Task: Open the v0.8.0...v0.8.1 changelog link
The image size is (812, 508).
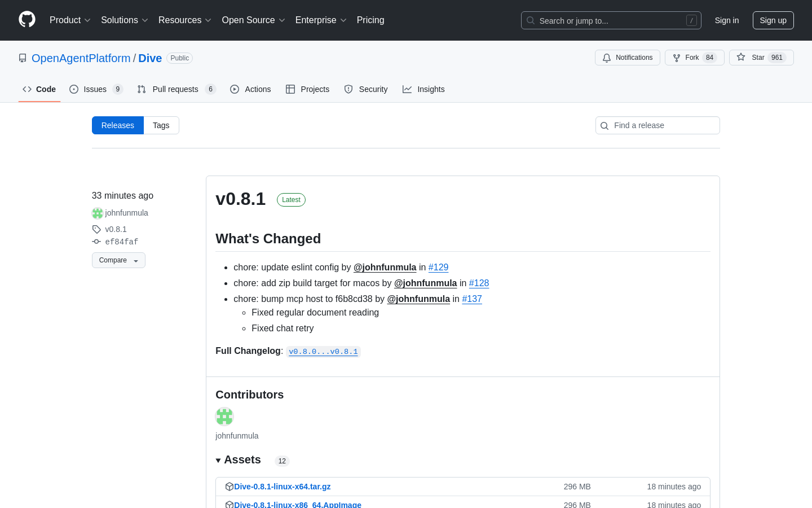Action: pyautogui.click(x=323, y=351)
